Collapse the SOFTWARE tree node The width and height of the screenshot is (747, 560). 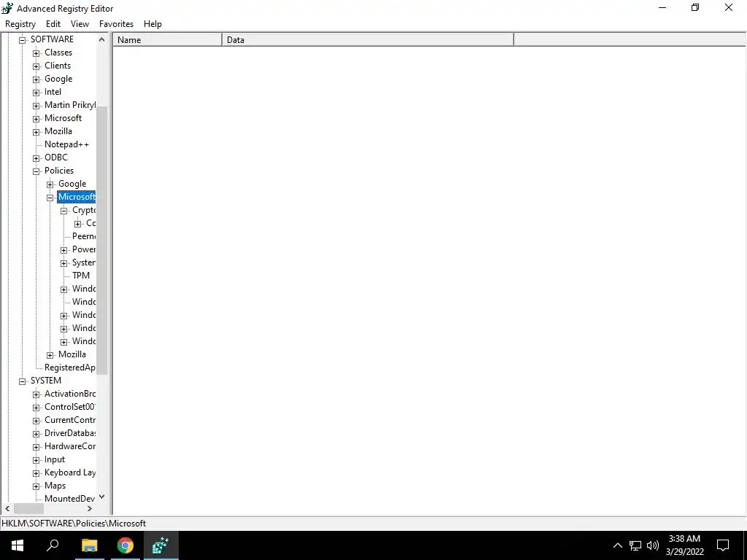[22, 40]
